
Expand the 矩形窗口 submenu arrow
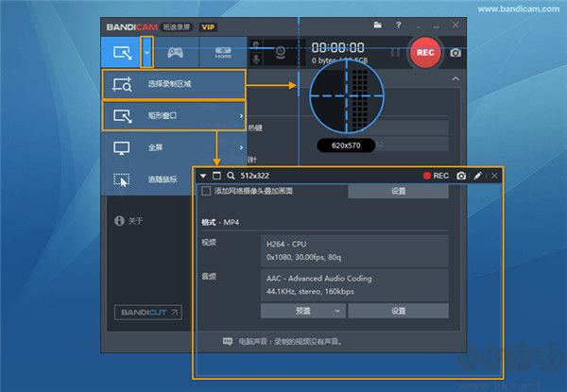click(241, 115)
